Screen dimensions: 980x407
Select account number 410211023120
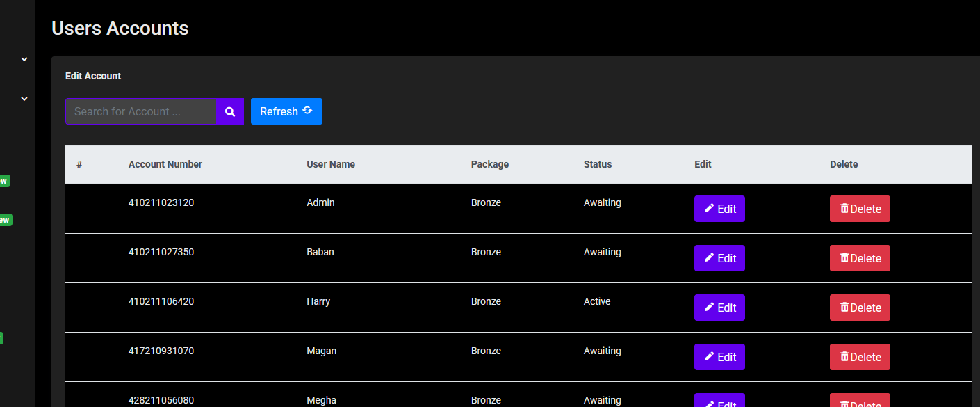tap(161, 202)
